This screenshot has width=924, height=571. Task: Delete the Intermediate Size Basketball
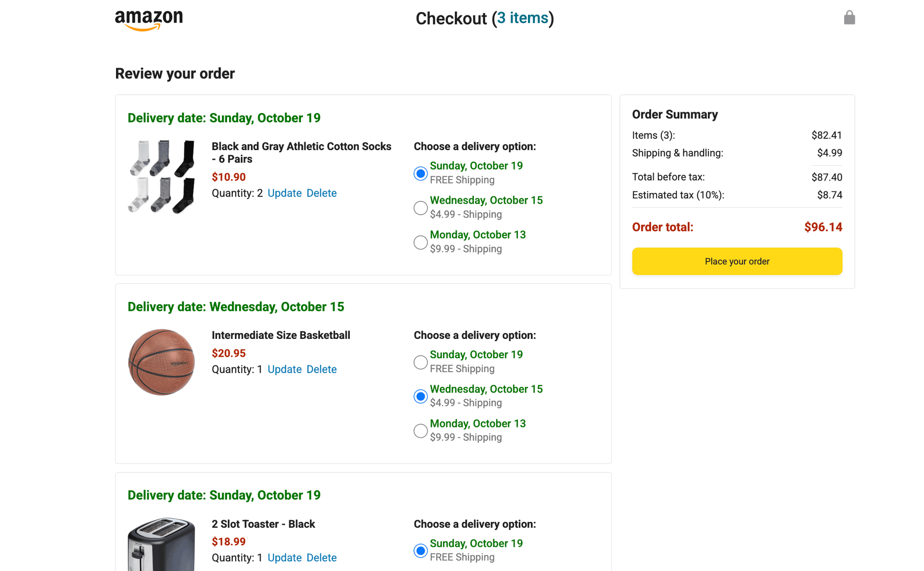coord(321,369)
